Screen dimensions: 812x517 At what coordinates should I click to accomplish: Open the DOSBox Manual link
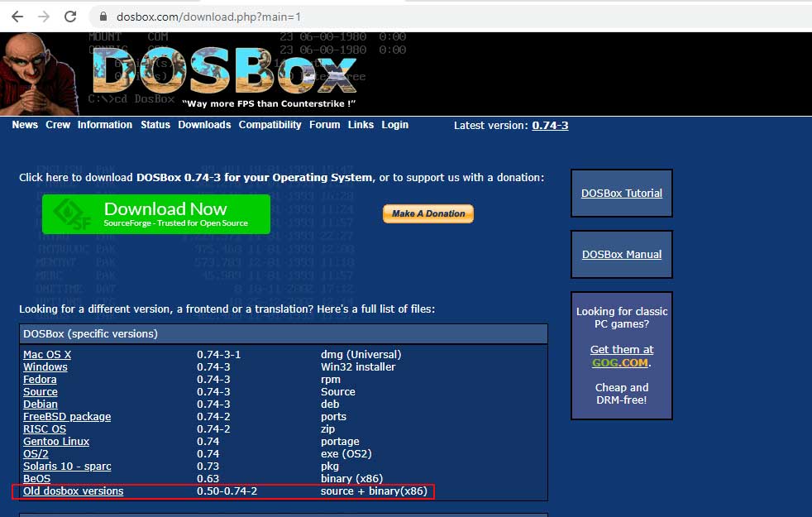click(622, 254)
